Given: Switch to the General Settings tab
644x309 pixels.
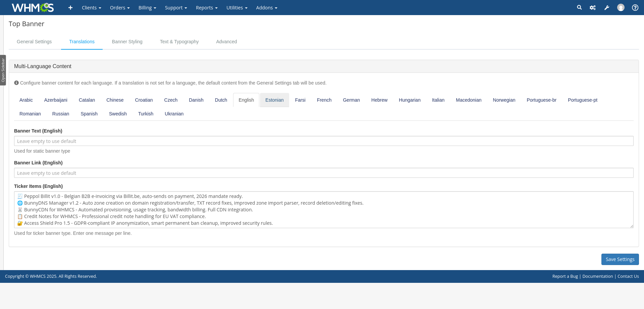Looking at the screenshot, I should (34, 42).
